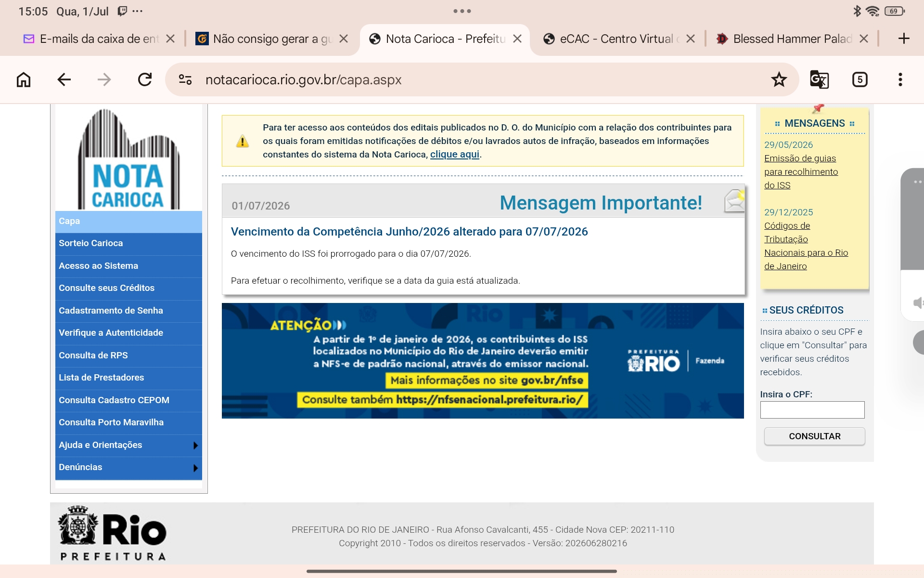Click the Nota Carioca logo
The height and width of the screenshot is (578, 924).
128,159
